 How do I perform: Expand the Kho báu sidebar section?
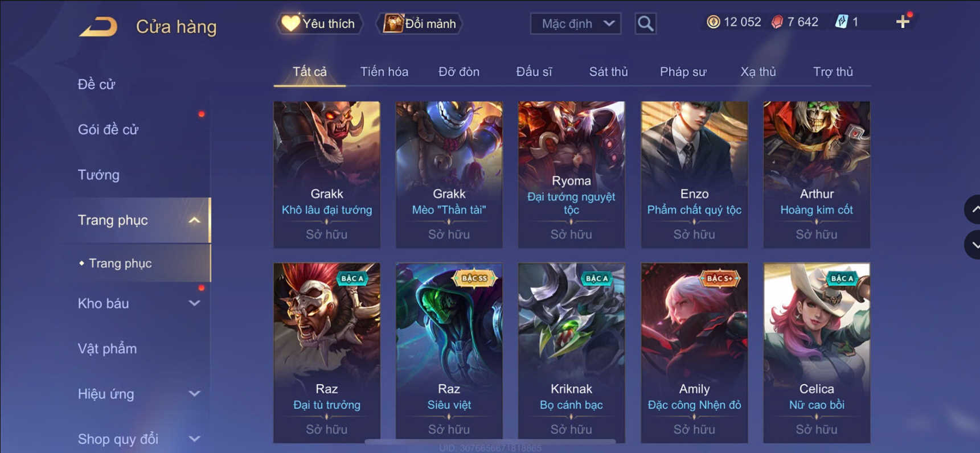pyautogui.click(x=194, y=303)
